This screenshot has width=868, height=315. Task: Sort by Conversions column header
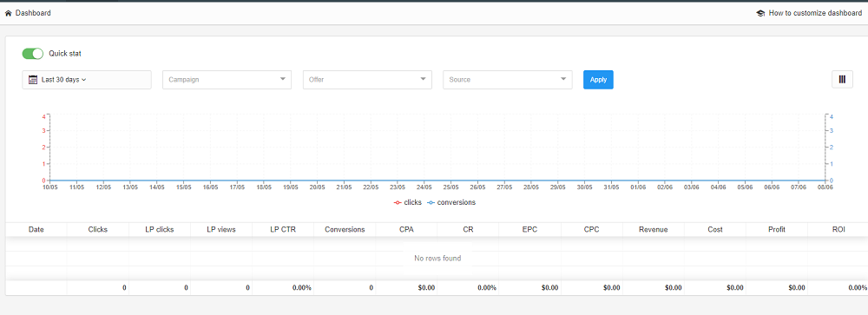tap(345, 229)
